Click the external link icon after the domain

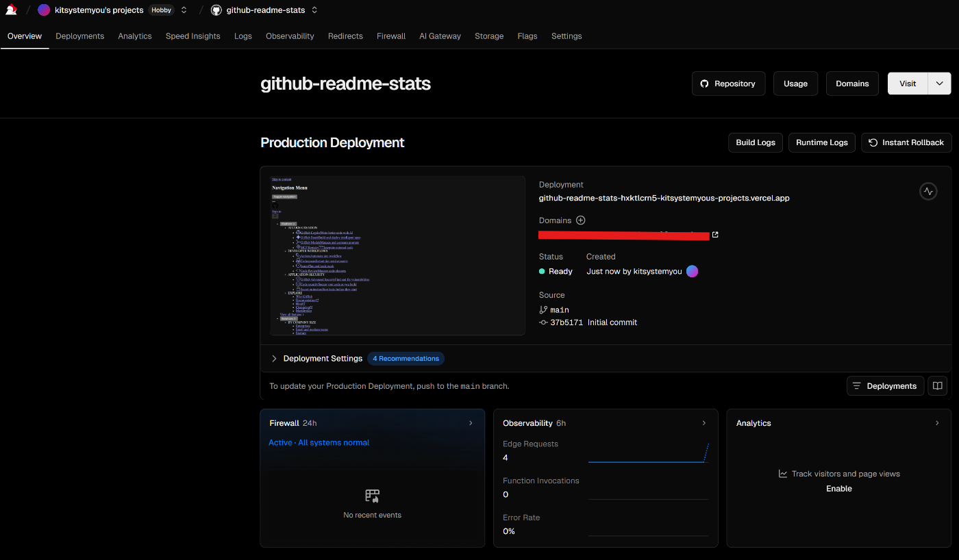[715, 235]
